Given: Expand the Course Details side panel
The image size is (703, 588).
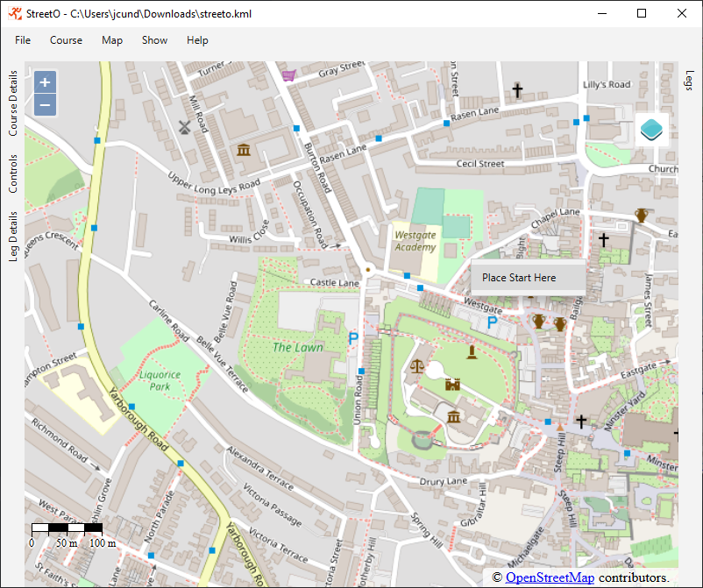Looking at the screenshot, I should (x=13, y=103).
